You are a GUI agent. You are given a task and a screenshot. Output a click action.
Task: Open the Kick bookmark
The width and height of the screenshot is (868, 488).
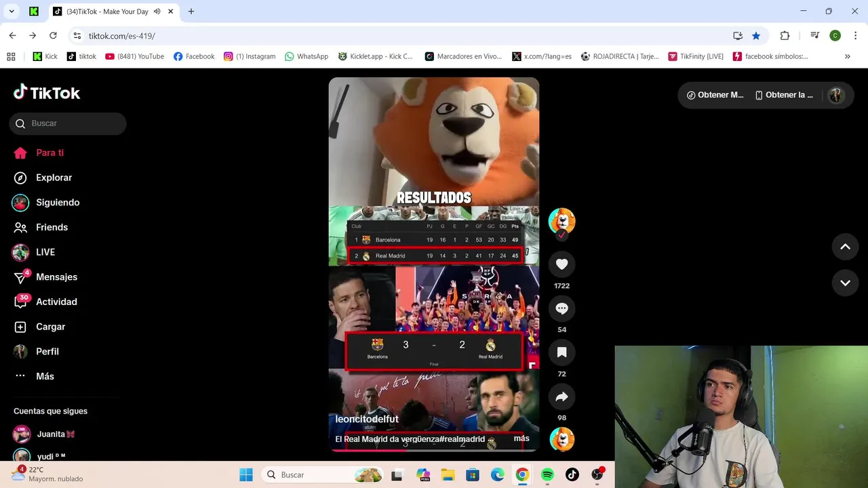(x=45, y=56)
